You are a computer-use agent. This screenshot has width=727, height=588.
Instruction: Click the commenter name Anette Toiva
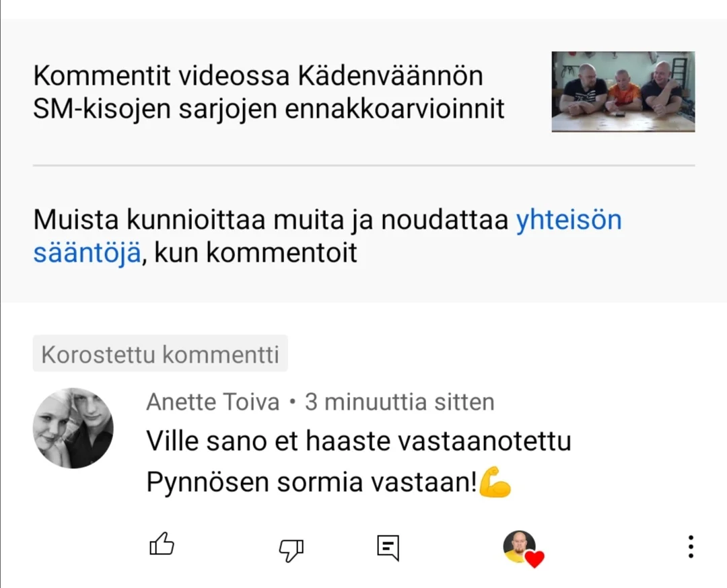click(213, 402)
